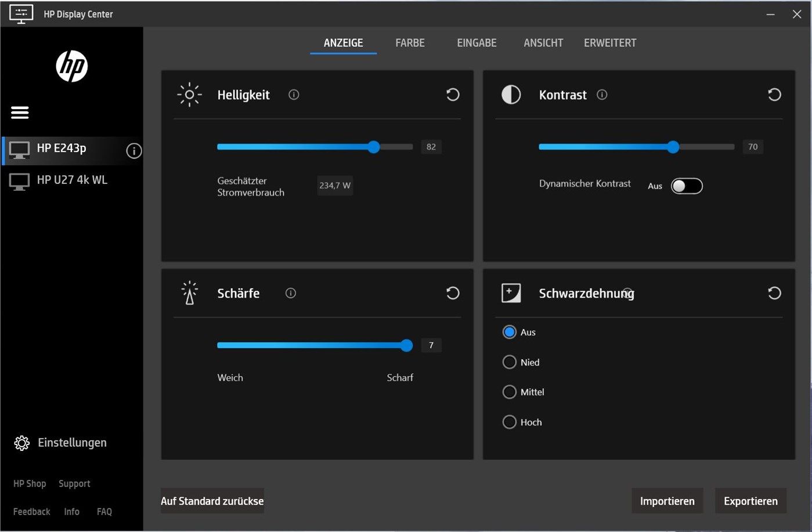Image resolution: width=812 pixels, height=532 pixels.
Task: Show info for HP E243p monitor
Action: [x=133, y=151]
